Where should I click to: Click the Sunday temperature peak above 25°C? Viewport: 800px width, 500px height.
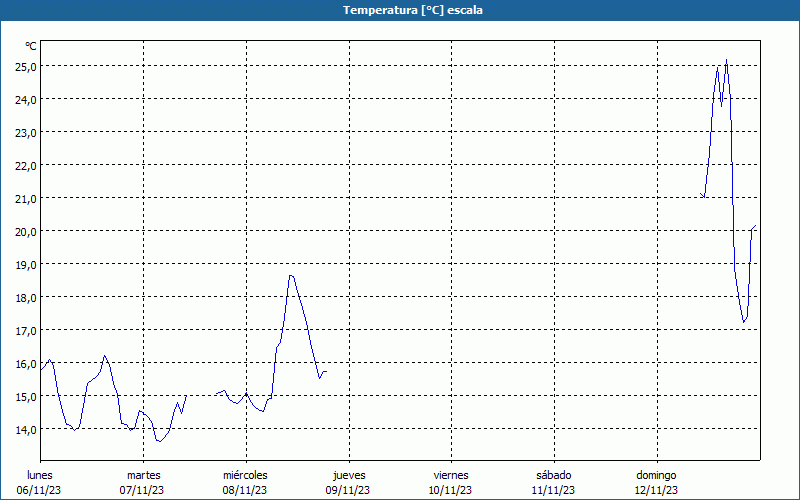pyautogui.click(x=727, y=60)
